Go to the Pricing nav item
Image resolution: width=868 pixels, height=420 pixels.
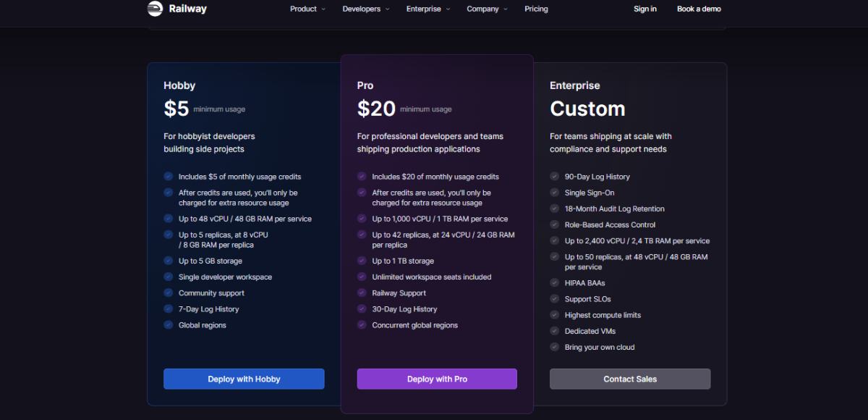pos(536,9)
